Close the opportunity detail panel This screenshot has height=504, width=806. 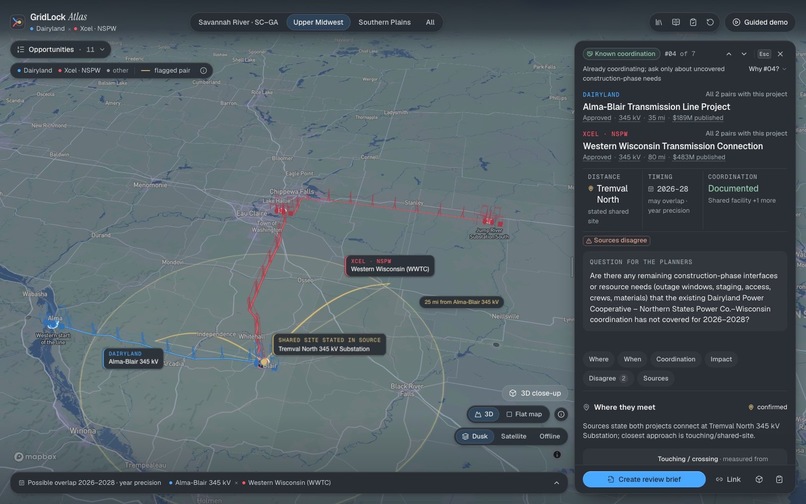click(x=780, y=54)
